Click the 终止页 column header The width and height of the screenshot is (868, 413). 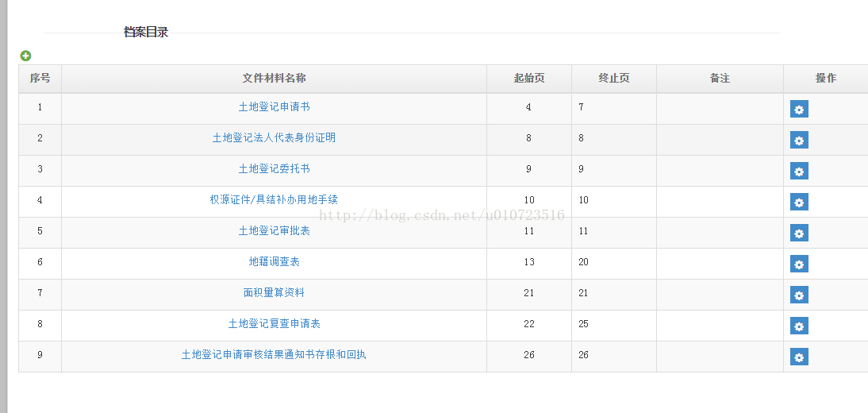click(x=614, y=79)
